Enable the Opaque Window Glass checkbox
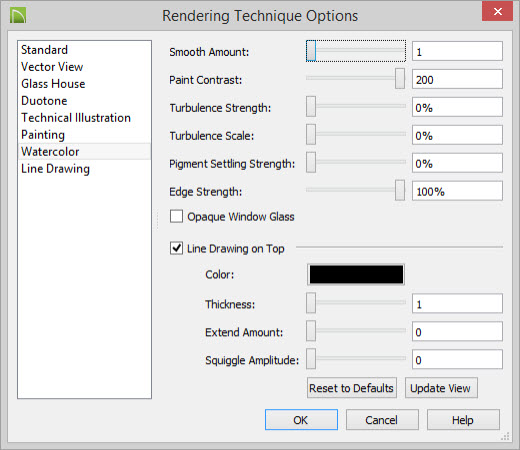 click(x=176, y=216)
